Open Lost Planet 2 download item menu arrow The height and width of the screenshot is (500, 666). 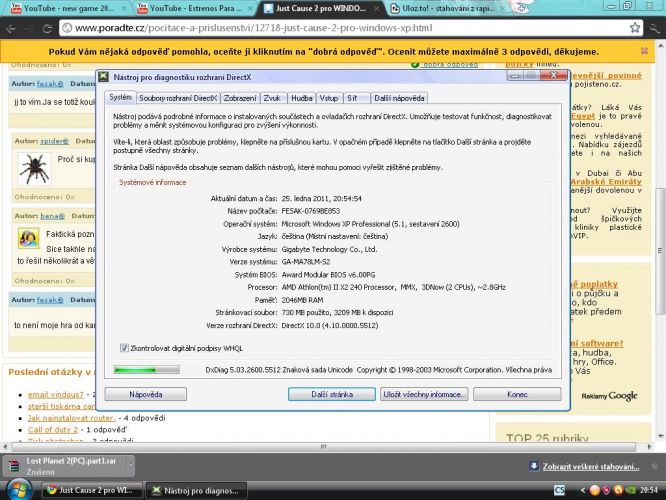click(x=130, y=466)
